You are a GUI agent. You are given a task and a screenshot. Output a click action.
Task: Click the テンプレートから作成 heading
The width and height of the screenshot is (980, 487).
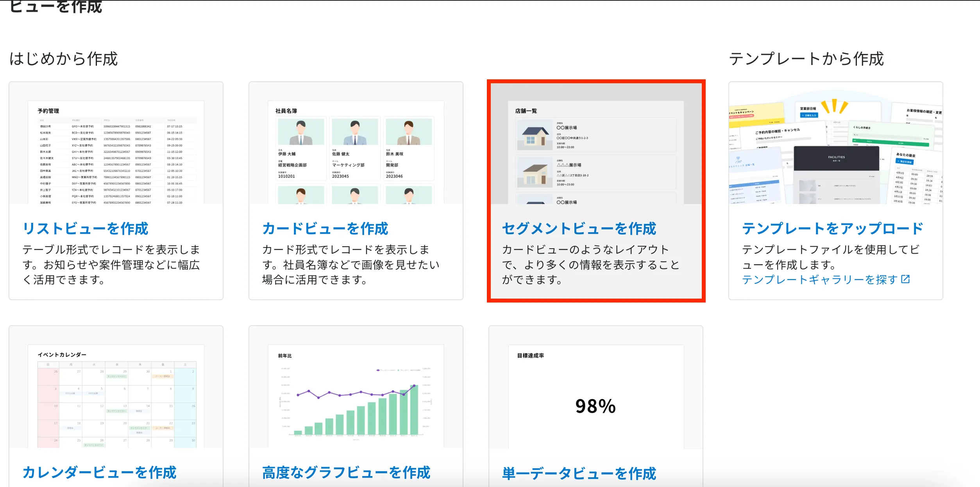[x=807, y=59]
